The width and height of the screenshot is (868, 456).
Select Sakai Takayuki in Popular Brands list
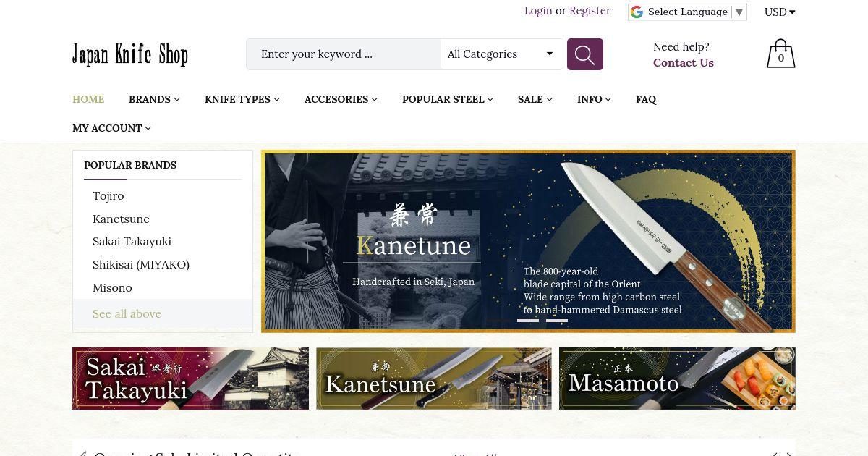pos(132,241)
